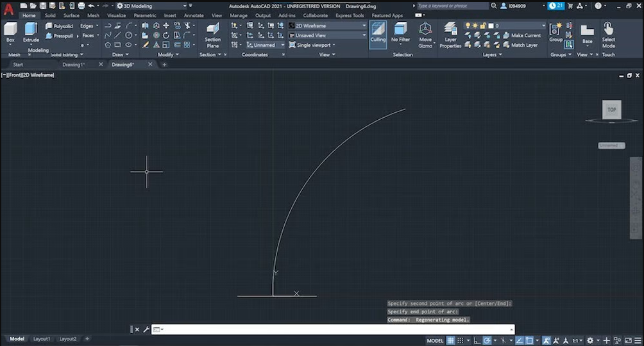Click the Group icon

point(555,33)
